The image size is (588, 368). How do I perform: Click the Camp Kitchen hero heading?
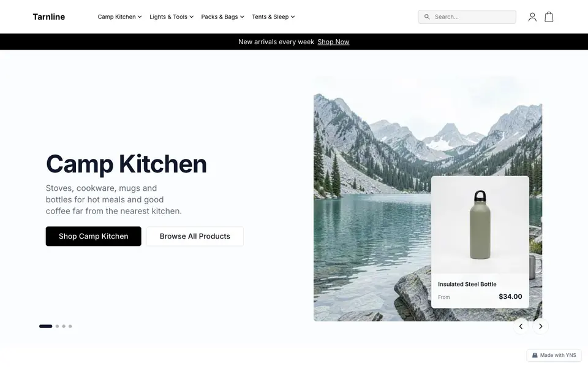pos(126,164)
